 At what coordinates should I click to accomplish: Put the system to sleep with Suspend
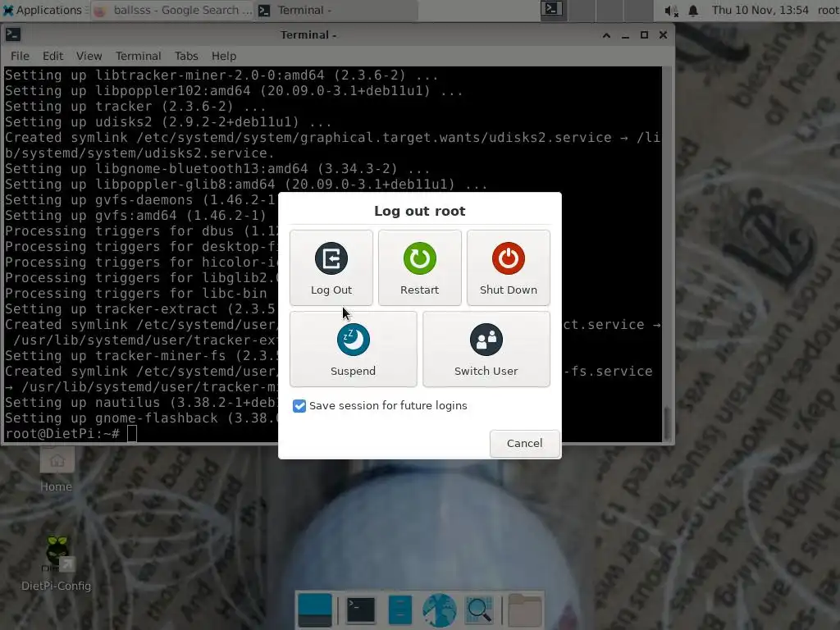pyautogui.click(x=353, y=349)
